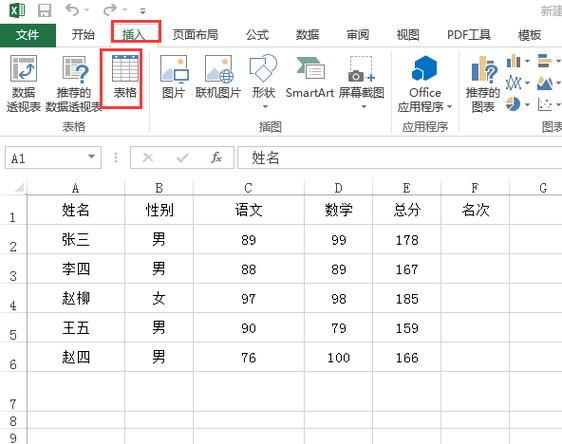
Task: Switch to the 页面布局 tab
Action: pyautogui.click(x=195, y=35)
